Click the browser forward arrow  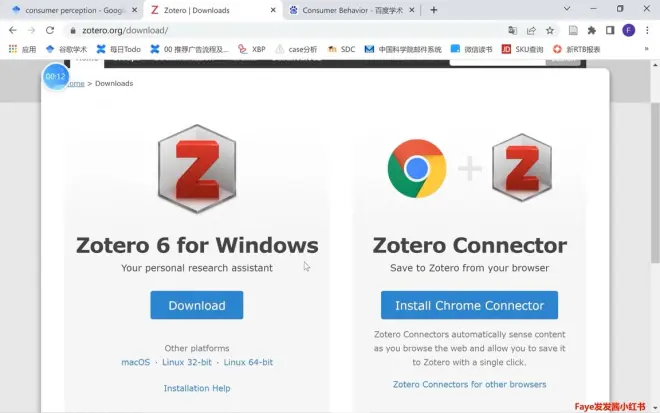tap(31, 30)
